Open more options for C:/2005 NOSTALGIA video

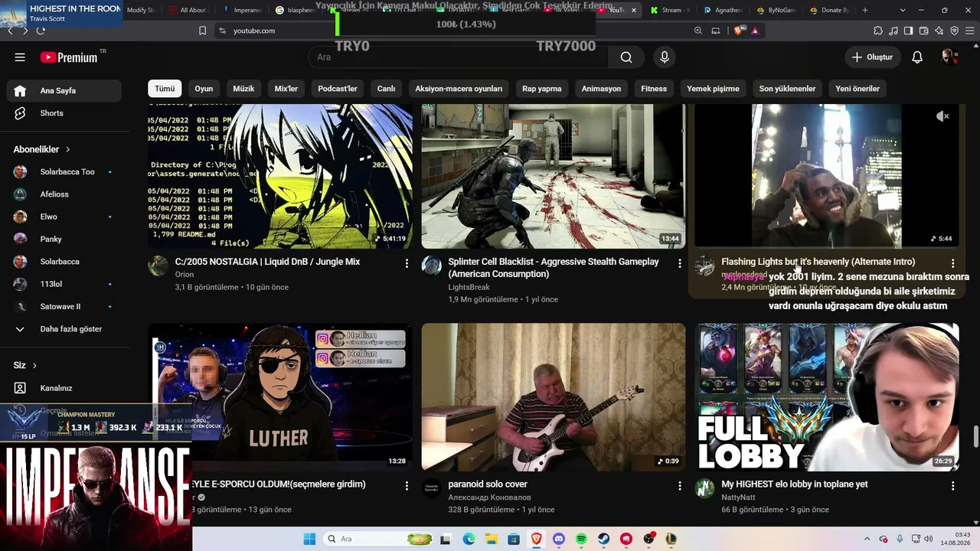[x=407, y=263]
